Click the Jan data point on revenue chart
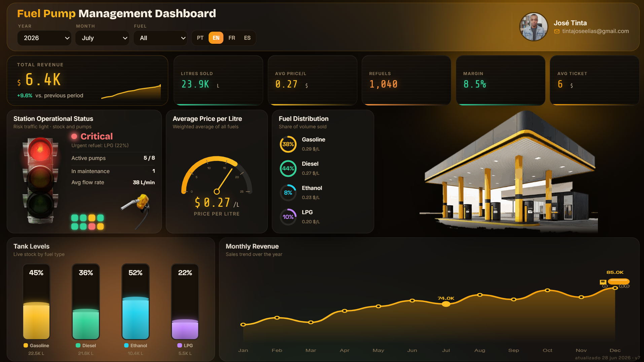Screen dimensions: 644x362 click(x=243, y=325)
